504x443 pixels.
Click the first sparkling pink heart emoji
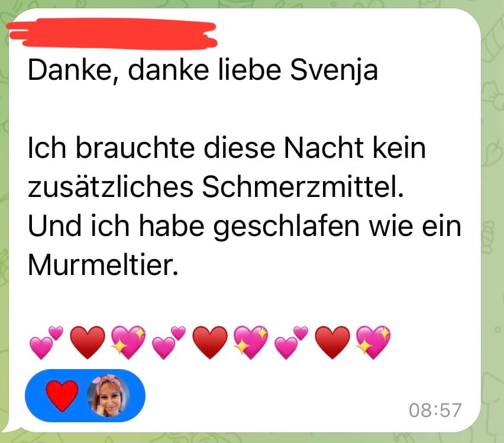(128, 342)
